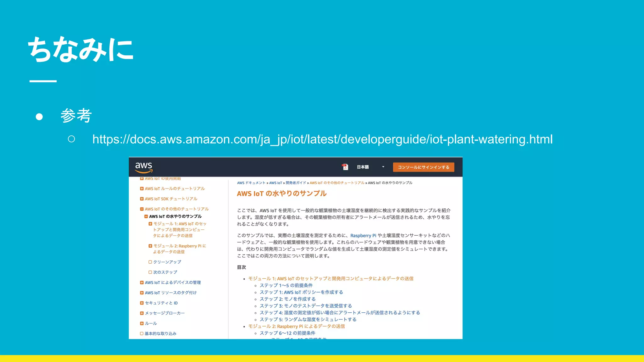Open the PDF download icon

tap(345, 167)
